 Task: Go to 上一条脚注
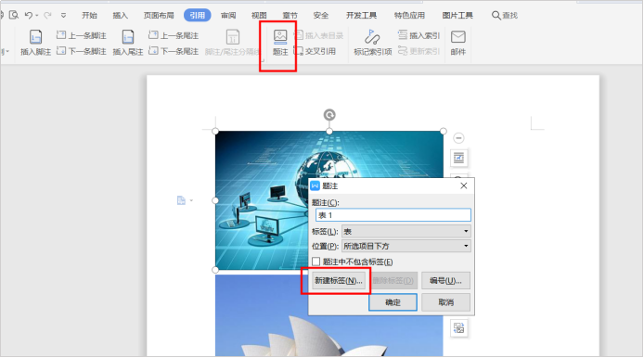82,35
